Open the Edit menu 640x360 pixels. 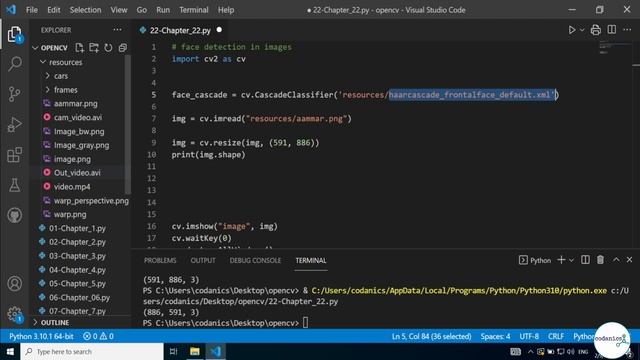[53, 10]
